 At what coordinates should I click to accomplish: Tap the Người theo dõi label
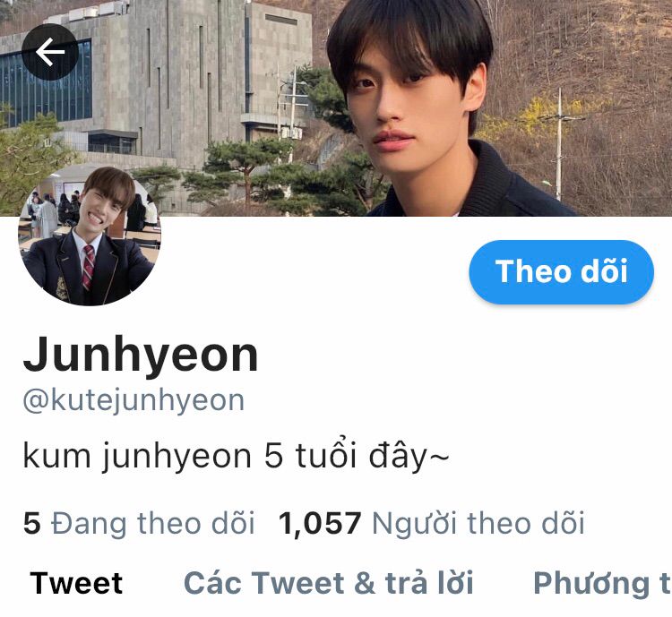tap(478, 524)
